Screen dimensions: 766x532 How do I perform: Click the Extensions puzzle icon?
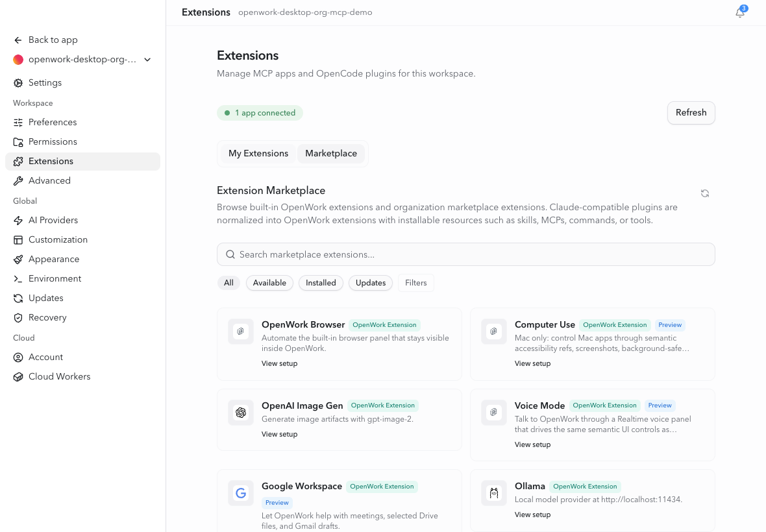18,162
